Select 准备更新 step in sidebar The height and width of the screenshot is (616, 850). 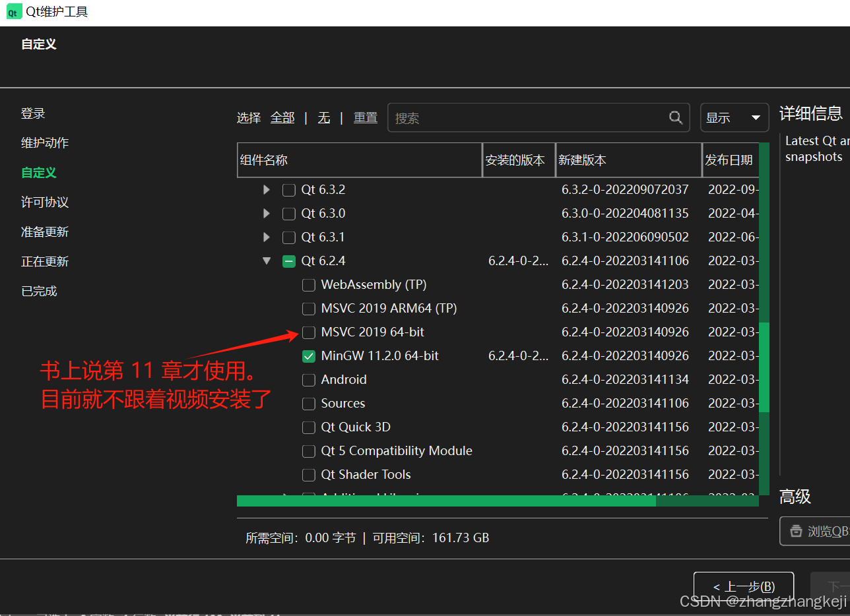45,232
